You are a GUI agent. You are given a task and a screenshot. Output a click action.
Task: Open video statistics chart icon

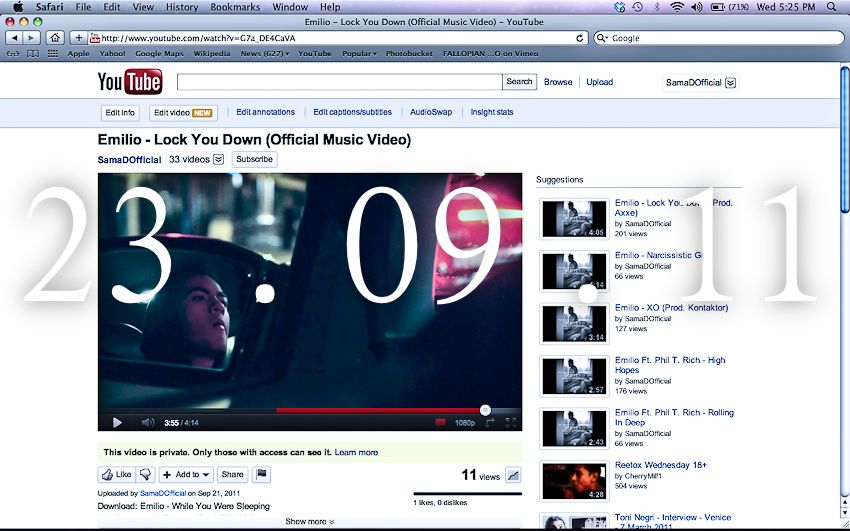coord(514,476)
